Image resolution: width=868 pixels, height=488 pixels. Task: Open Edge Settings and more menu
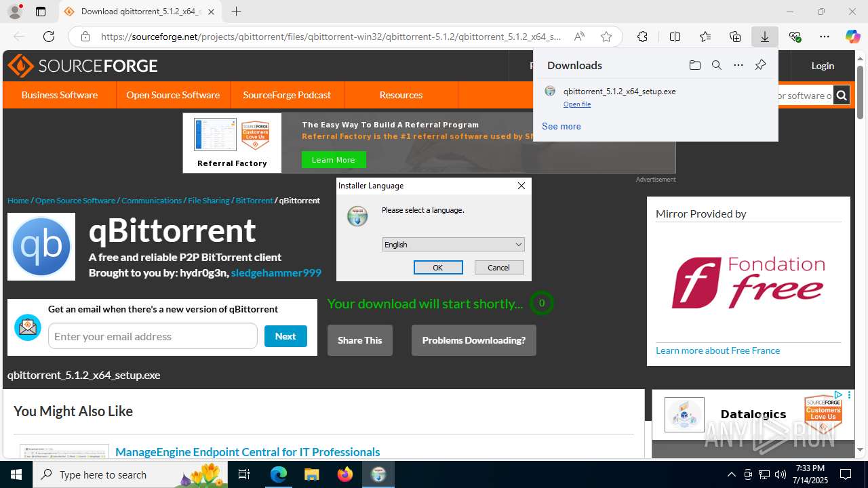[825, 37]
